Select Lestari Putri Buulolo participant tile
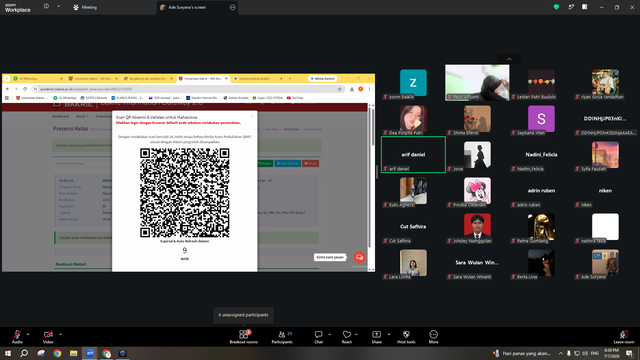 coord(541,83)
